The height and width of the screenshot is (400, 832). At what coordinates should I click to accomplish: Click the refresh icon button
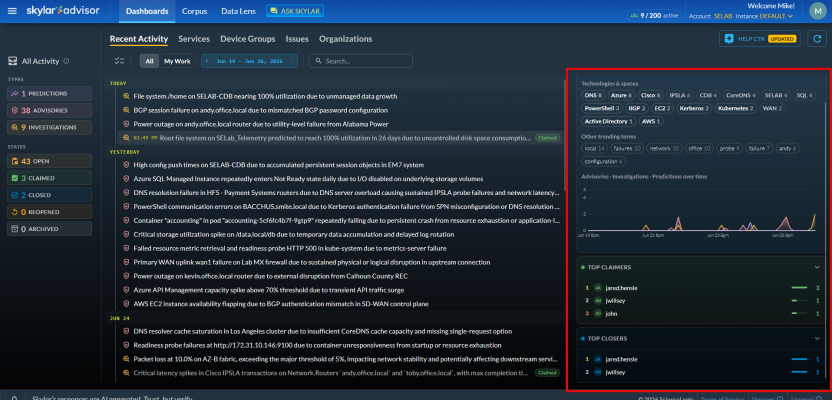tap(817, 39)
